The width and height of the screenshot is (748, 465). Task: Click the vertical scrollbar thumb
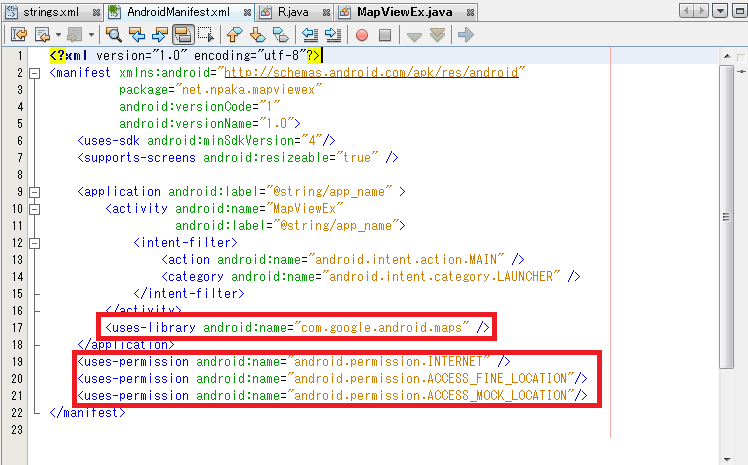tap(727, 217)
